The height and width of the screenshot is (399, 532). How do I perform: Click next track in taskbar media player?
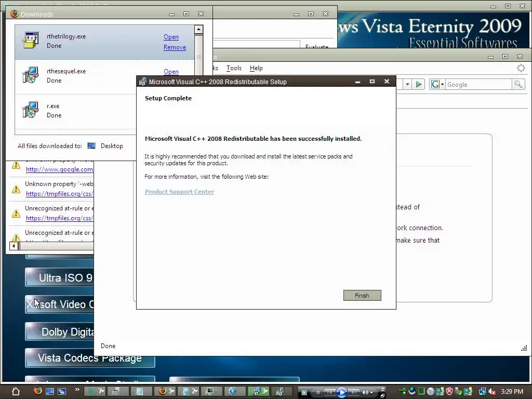tap(354, 393)
